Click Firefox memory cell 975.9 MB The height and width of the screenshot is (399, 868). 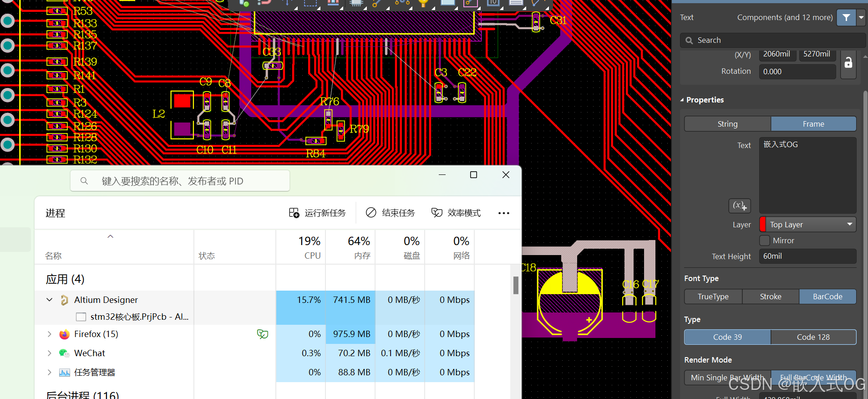tap(350, 334)
